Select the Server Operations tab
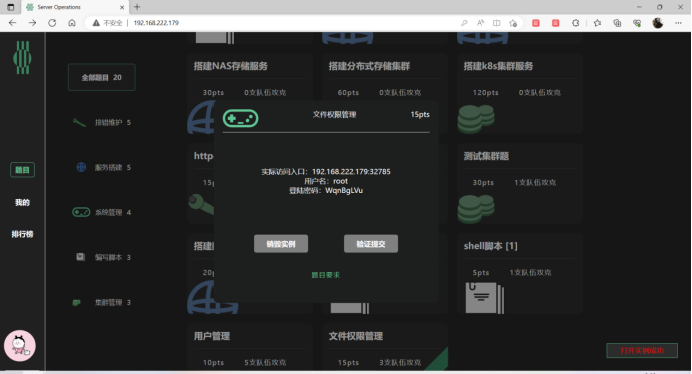692x374 pixels. (75, 7)
